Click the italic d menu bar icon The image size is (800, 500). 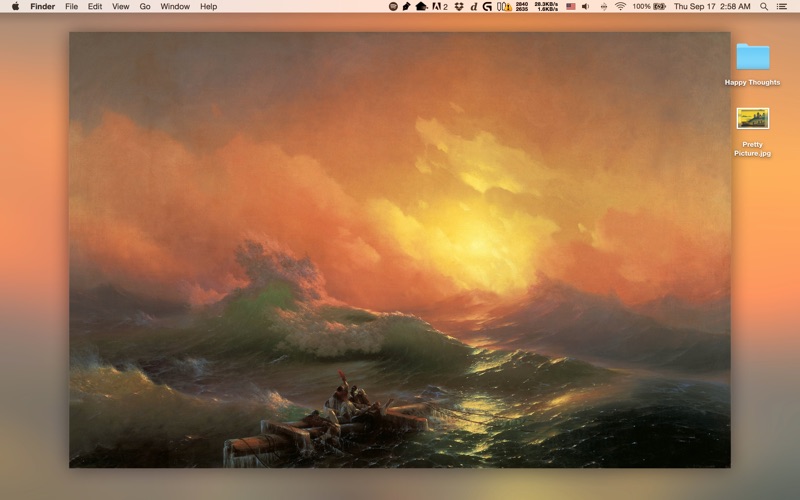473,7
